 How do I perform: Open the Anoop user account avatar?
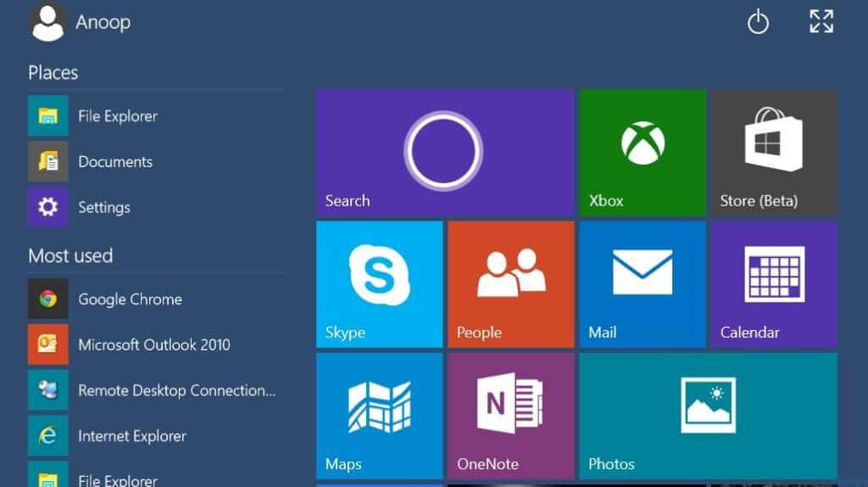click(47, 23)
